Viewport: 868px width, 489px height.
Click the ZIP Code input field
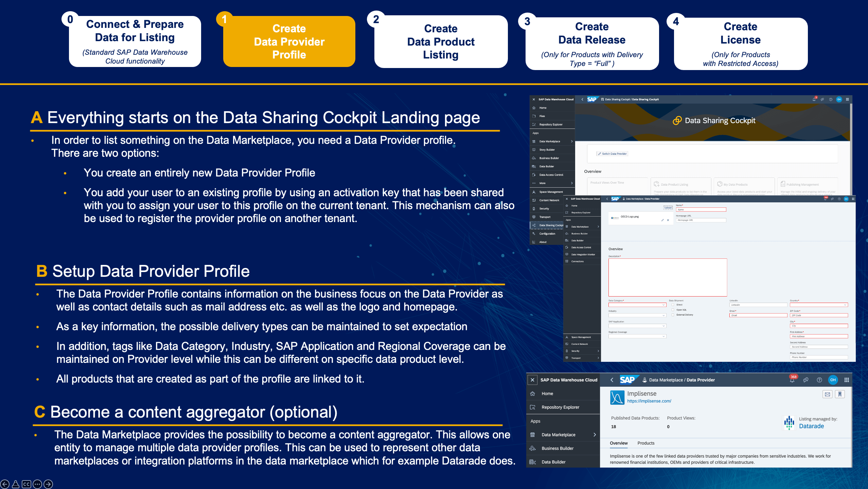[x=819, y=315]
